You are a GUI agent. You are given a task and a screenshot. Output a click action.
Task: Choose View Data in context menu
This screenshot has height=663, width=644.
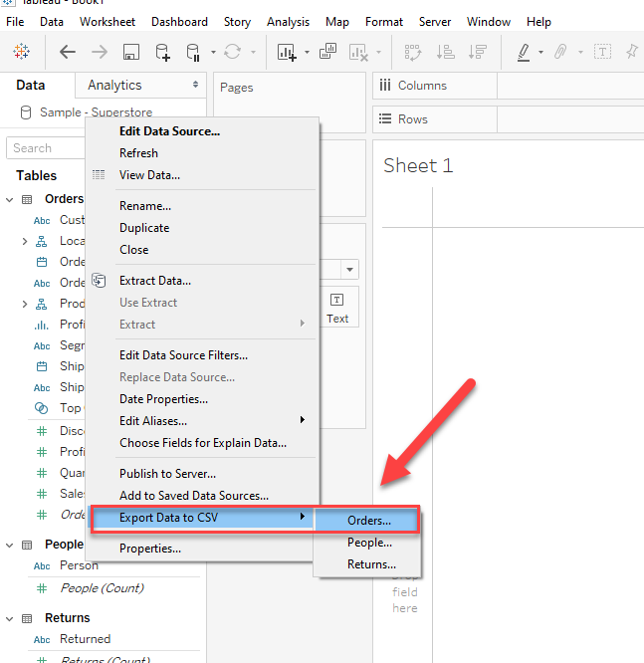(x=149, y=175)
